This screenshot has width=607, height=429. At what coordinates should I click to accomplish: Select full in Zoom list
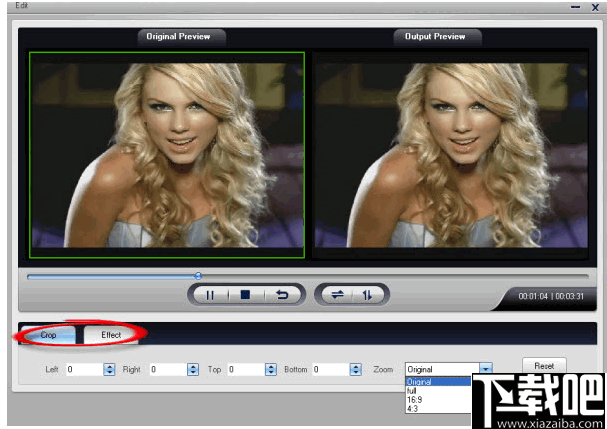[438, 391]
